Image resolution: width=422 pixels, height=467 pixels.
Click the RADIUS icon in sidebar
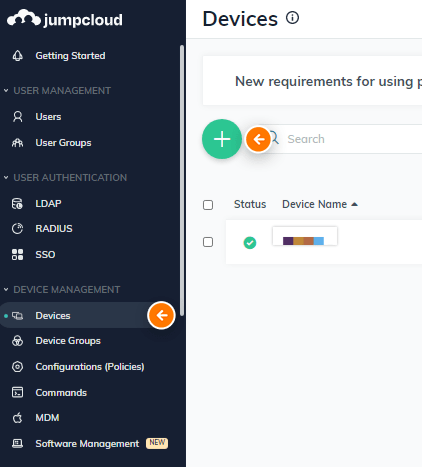click(x=17, y=229)
